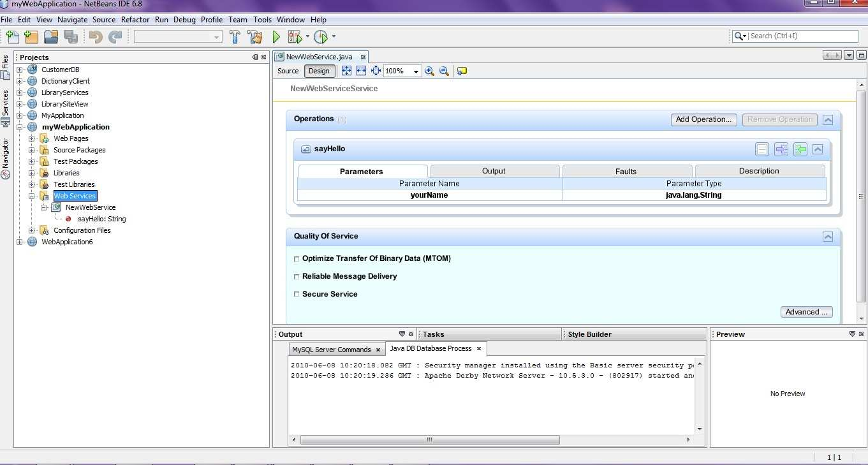This screenshot has height=465, width=868.
Task: Click the Clean and Build hammer-broom icon
Action: pyautogui.click(x=255, y=37)
